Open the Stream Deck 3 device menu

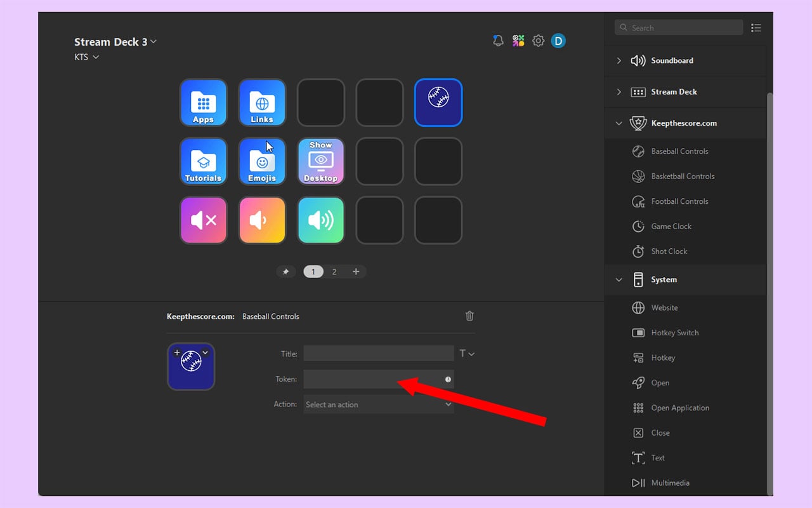pos(115,41)
